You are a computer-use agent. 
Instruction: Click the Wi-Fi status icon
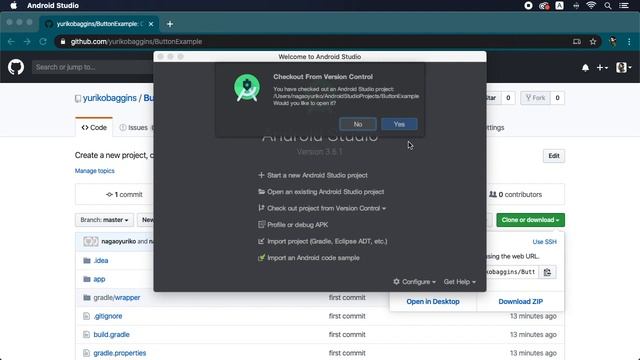click(591, 5)
